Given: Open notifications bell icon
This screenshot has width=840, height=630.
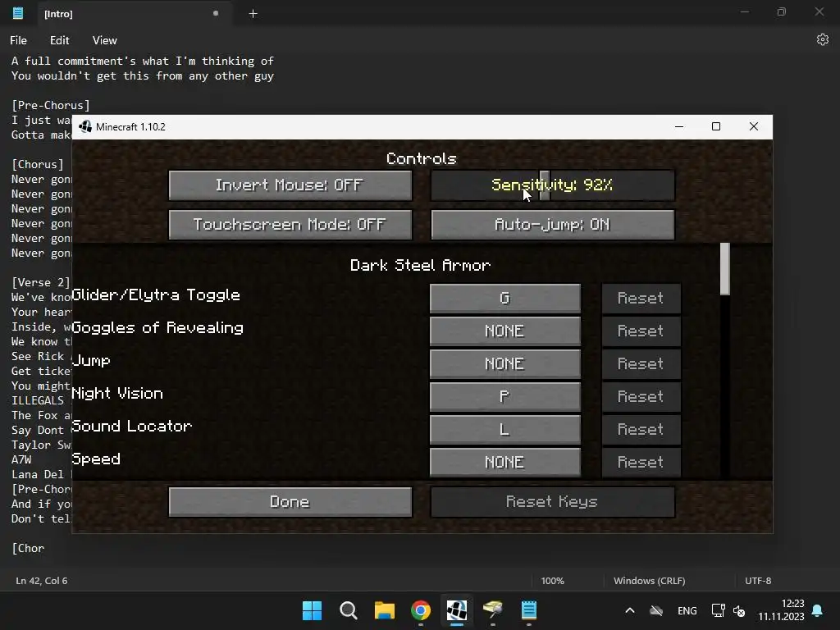Looking at the screenshot, I should tap(818, 610).
